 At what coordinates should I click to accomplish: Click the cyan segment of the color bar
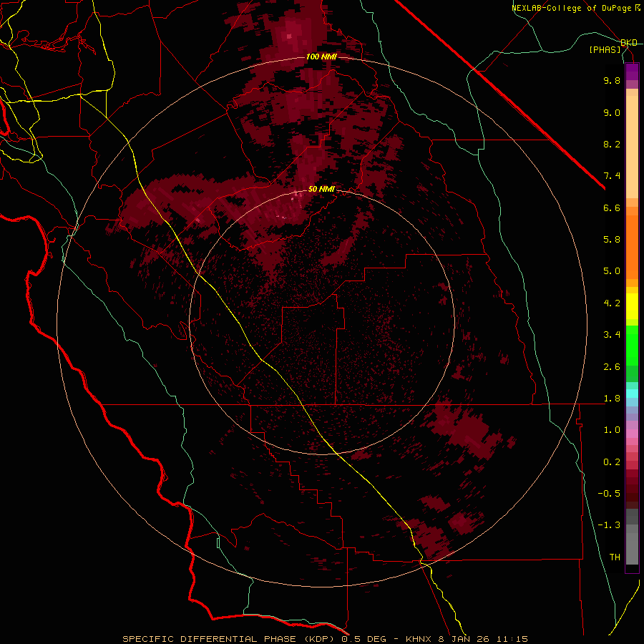pos(632,394)
